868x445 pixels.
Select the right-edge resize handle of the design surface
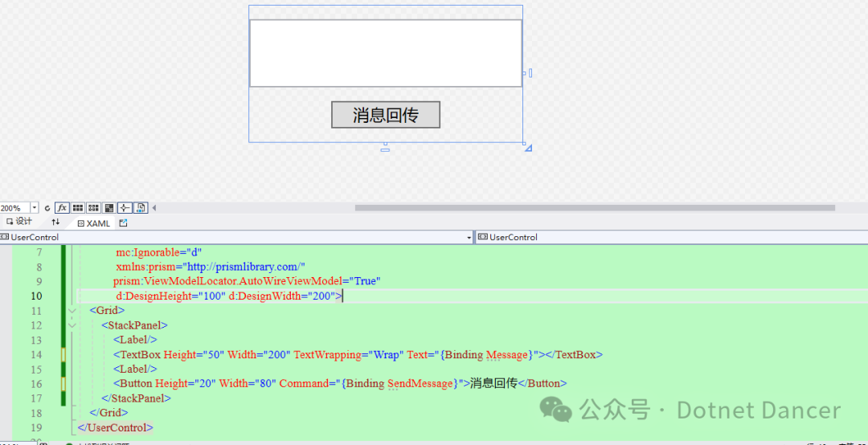530,73
